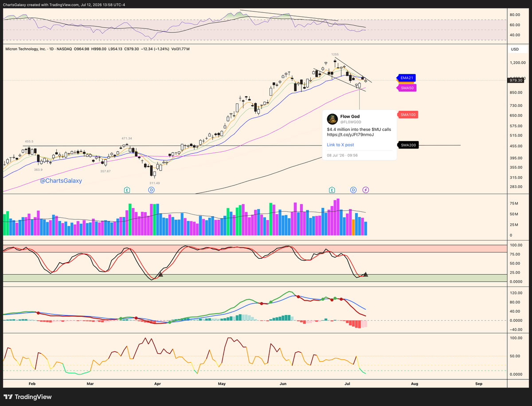Click the Sep label on time axis

click(x=479, y=383)
